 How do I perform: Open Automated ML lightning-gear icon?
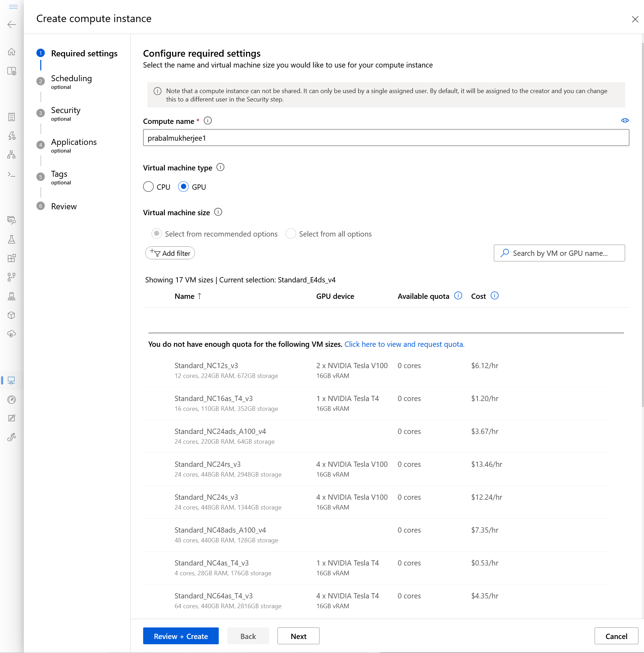point(12,136)
